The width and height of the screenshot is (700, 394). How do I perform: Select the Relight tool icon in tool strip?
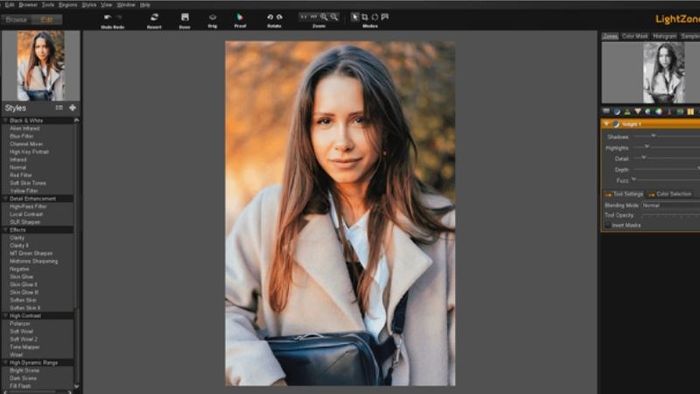click(617, 111)
